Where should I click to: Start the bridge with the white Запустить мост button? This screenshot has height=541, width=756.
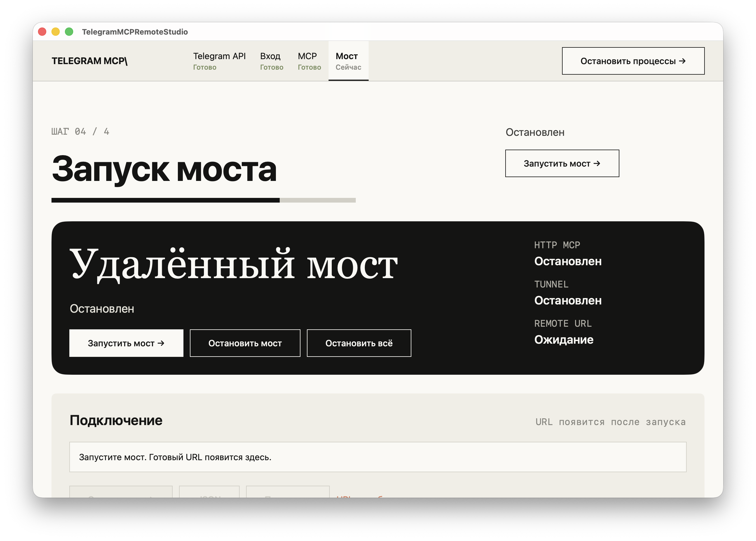(126, 343)
